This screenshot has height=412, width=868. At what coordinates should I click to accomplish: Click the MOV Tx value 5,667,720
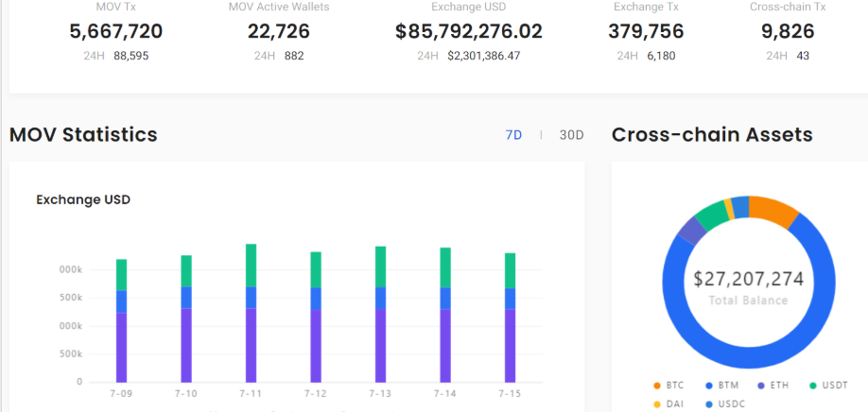[x=116, y=31]
